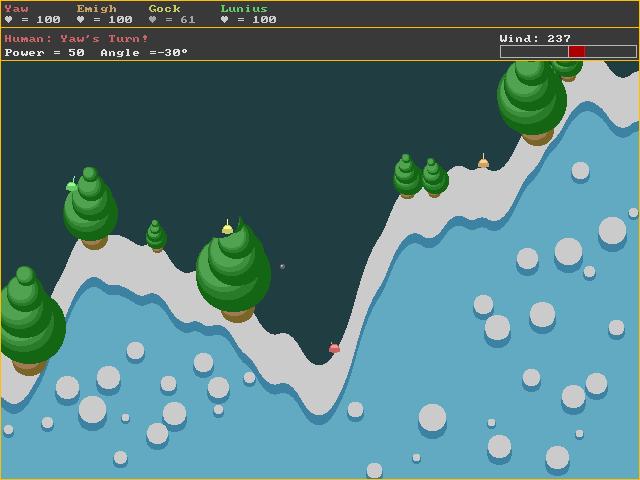Click the small grey projectile in the air
This screenshot has width=640, height=480.
click(282, 267)
